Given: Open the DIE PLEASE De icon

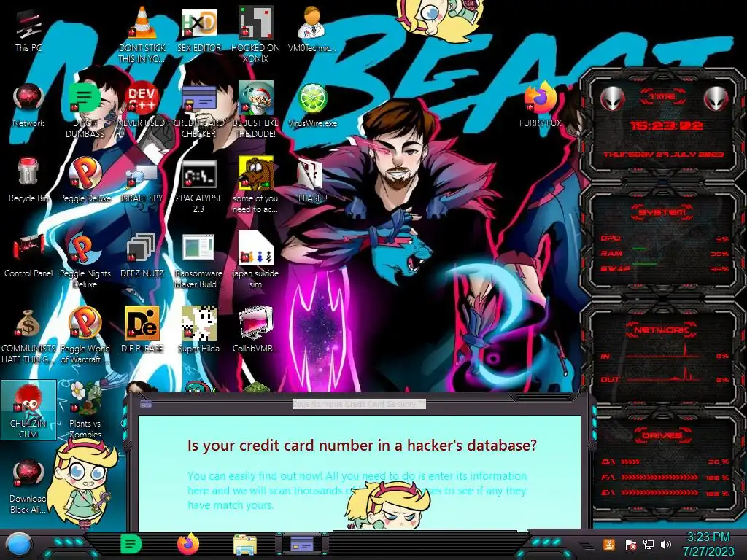Looking at the screenshot, I should pyautogui.click(x=142, y=330).
